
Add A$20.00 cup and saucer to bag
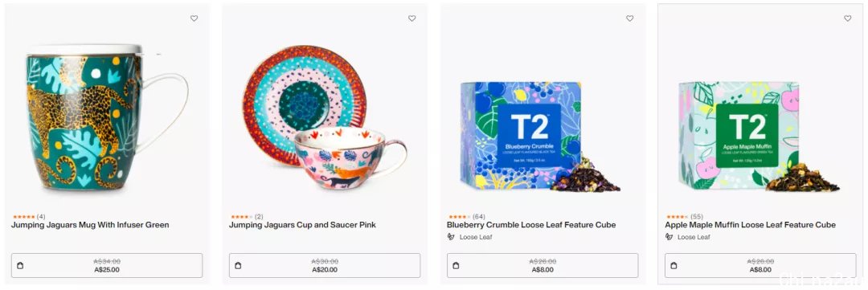coord(325,266)
